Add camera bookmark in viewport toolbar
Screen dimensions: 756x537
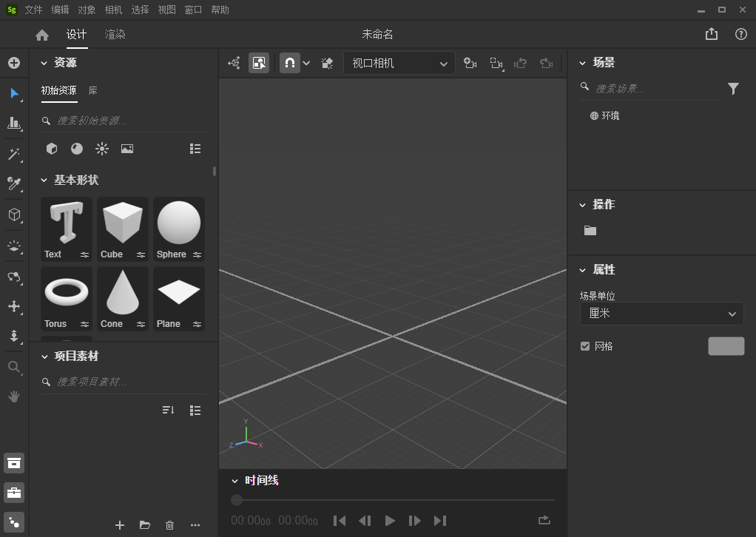tap(470, 63)
